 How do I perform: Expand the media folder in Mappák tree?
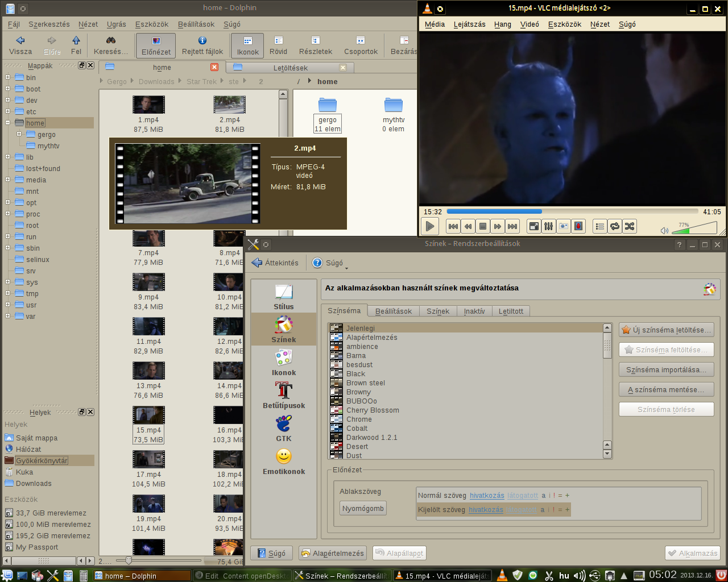tap(7, 180)
